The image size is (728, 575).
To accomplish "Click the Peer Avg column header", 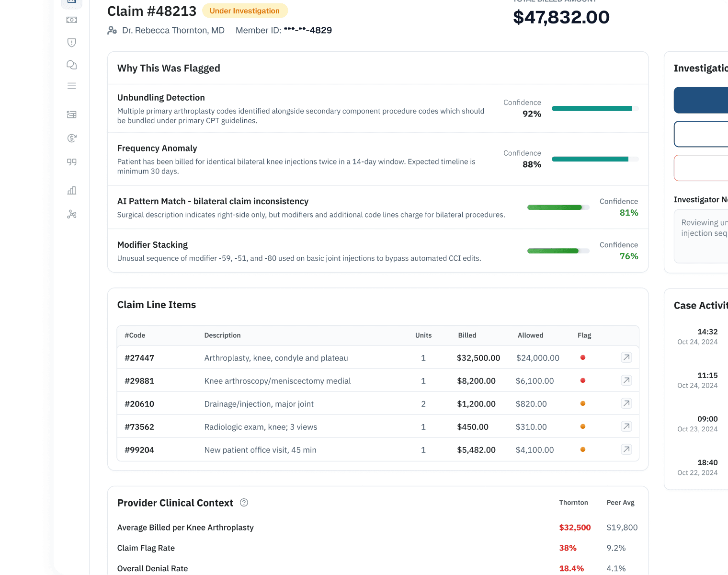I will coord(621,503).
